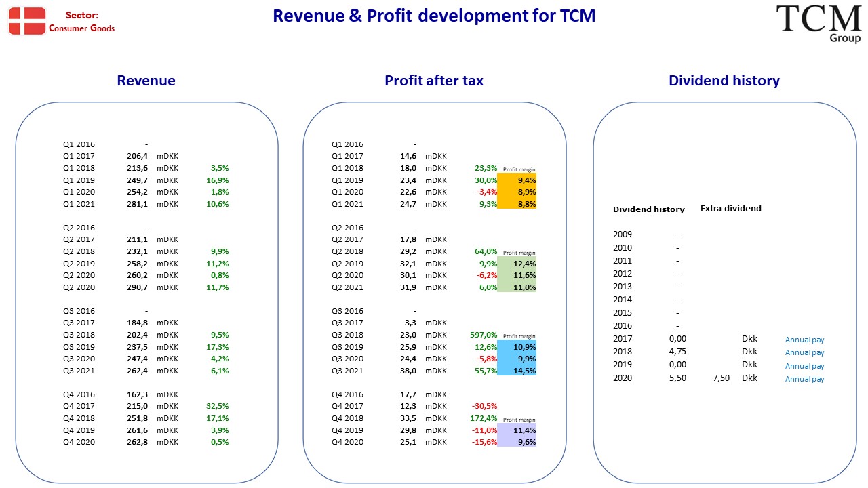Open the 2019 Annual pay link
The width and height of the screenshot is (868, 488).
click(x=804, y=366)
